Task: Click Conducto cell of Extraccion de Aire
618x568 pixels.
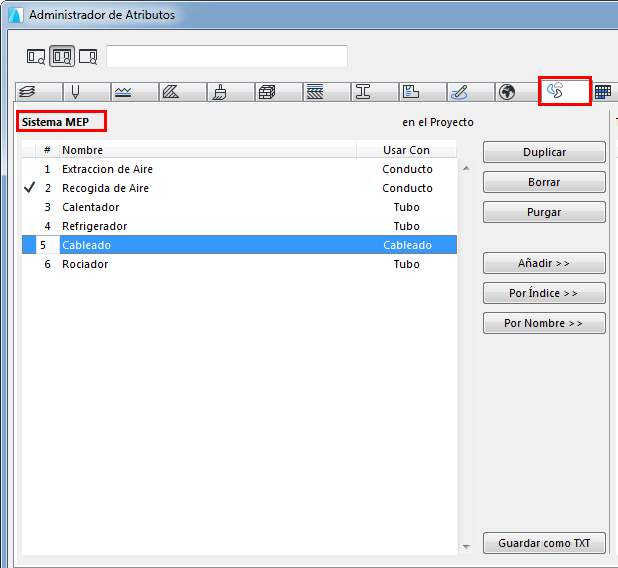Action: [408, 169]
